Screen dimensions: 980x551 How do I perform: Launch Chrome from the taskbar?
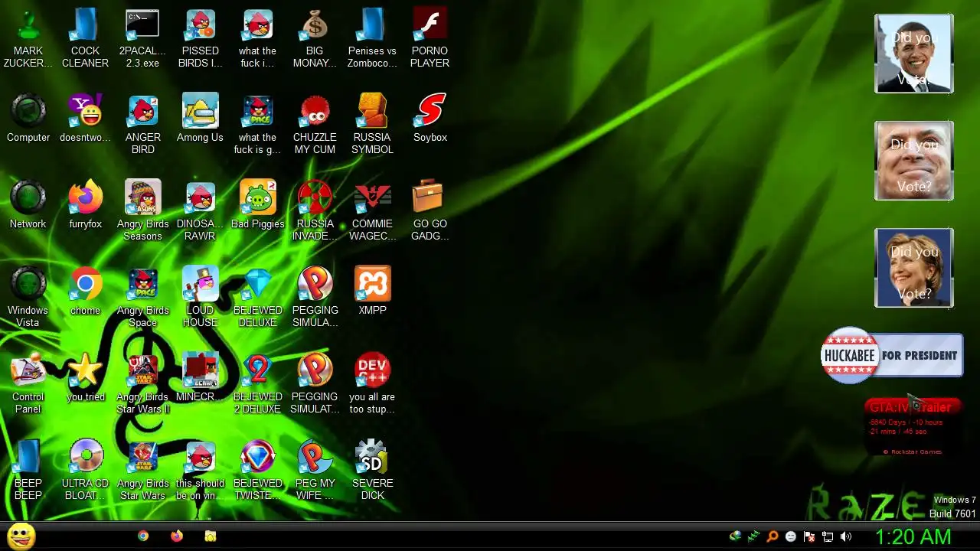coord(143,536)
